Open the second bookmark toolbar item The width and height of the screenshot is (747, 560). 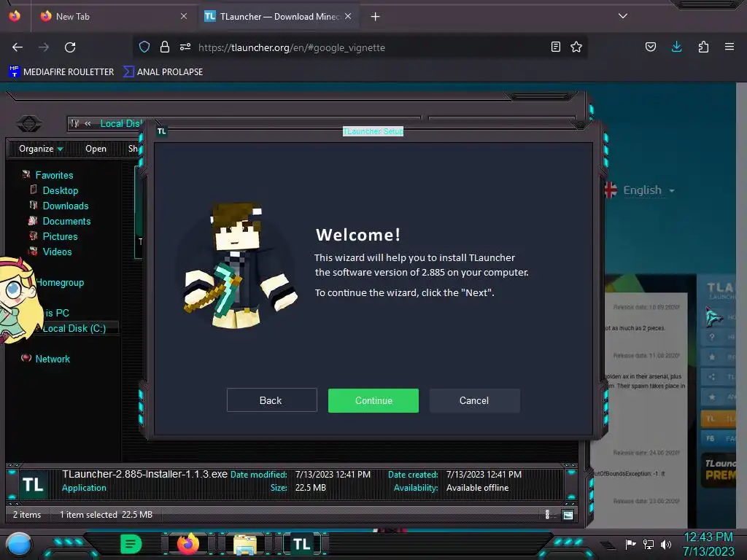coord(163,72)
